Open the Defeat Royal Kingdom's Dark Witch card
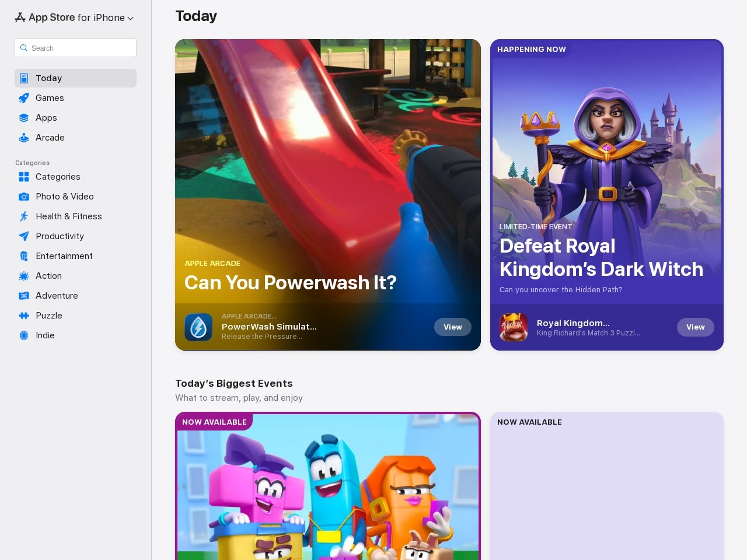 [x=606, y=175]
